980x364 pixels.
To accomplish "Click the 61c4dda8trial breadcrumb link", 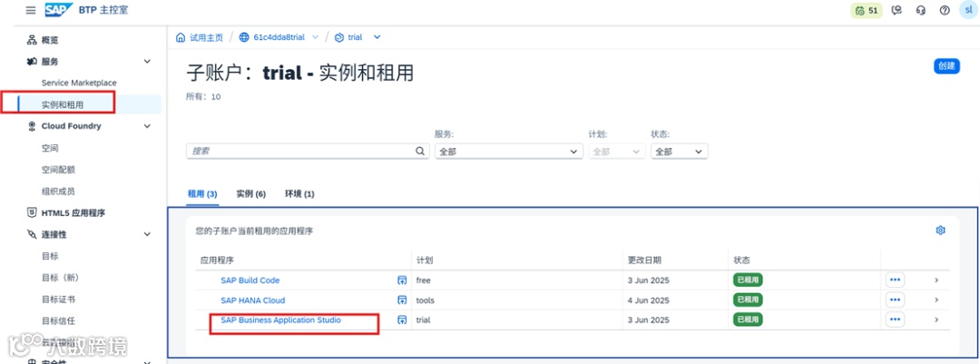I will coord(279,37).
